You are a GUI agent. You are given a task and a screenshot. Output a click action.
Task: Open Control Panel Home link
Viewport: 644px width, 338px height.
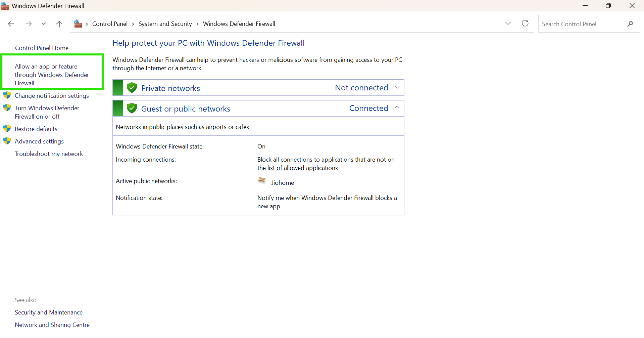[x=42, y=48]
